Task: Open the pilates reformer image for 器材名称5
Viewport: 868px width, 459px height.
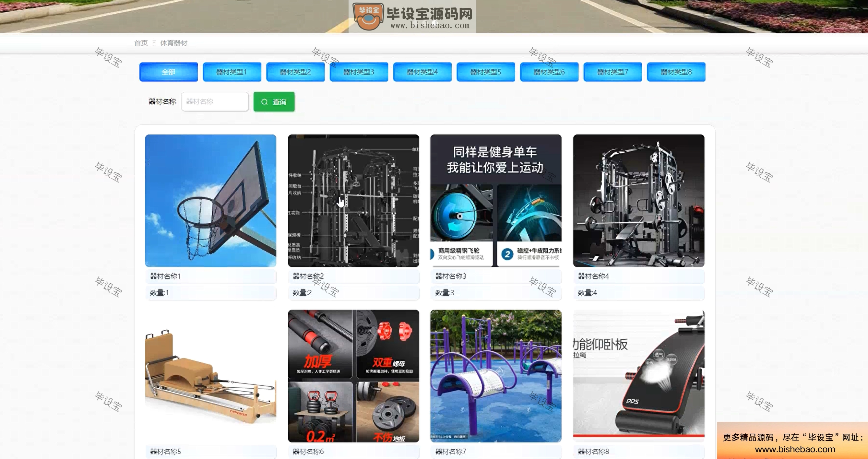Action: click(211, 376)
